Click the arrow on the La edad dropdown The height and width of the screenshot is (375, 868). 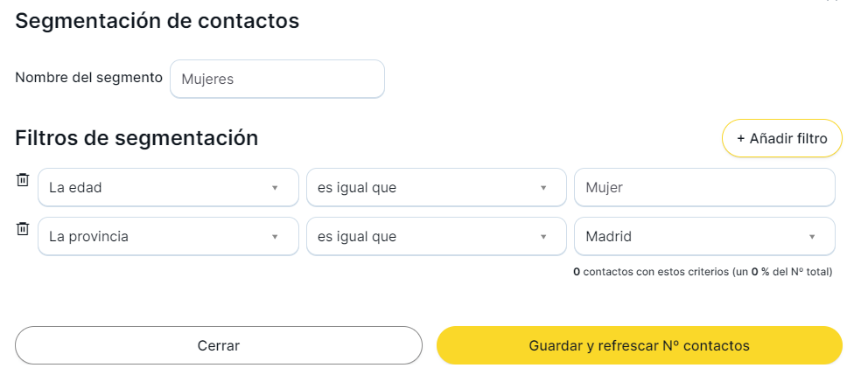(x=274, y=187)
